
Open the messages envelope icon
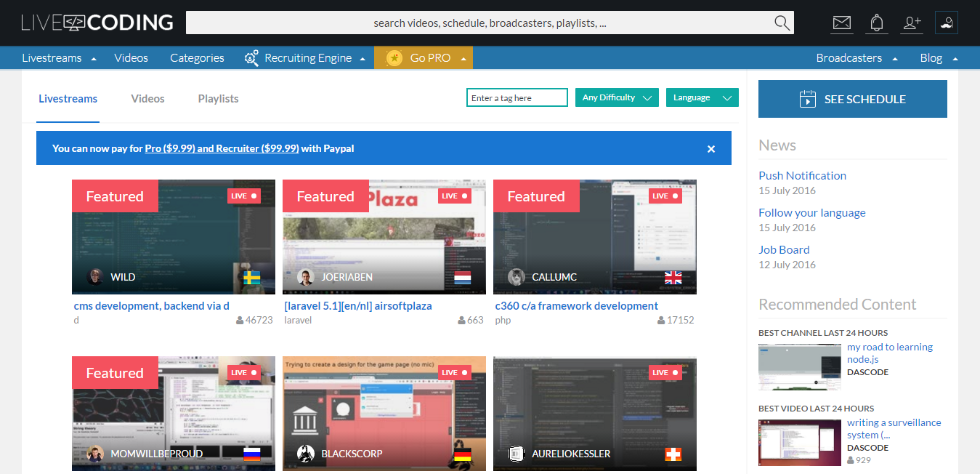[841, 23]
